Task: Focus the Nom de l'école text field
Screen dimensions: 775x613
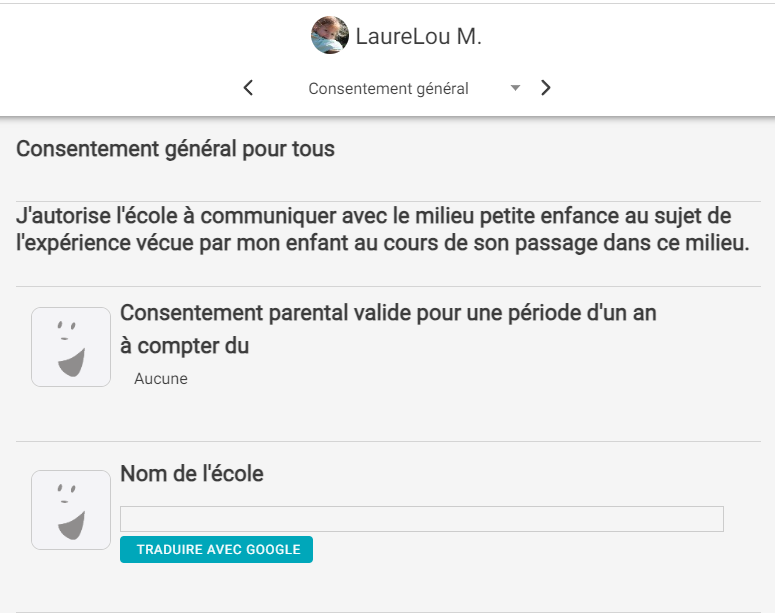Action: coord(422,519)
